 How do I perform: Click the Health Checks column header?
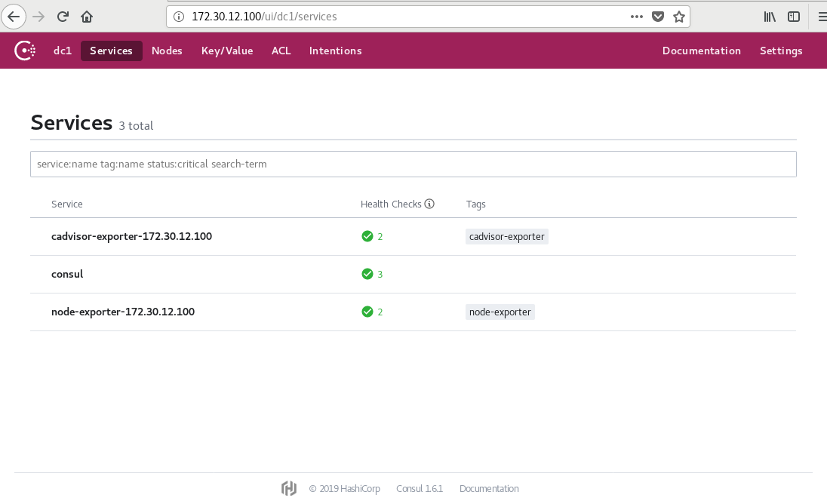[x=391, y=204]
